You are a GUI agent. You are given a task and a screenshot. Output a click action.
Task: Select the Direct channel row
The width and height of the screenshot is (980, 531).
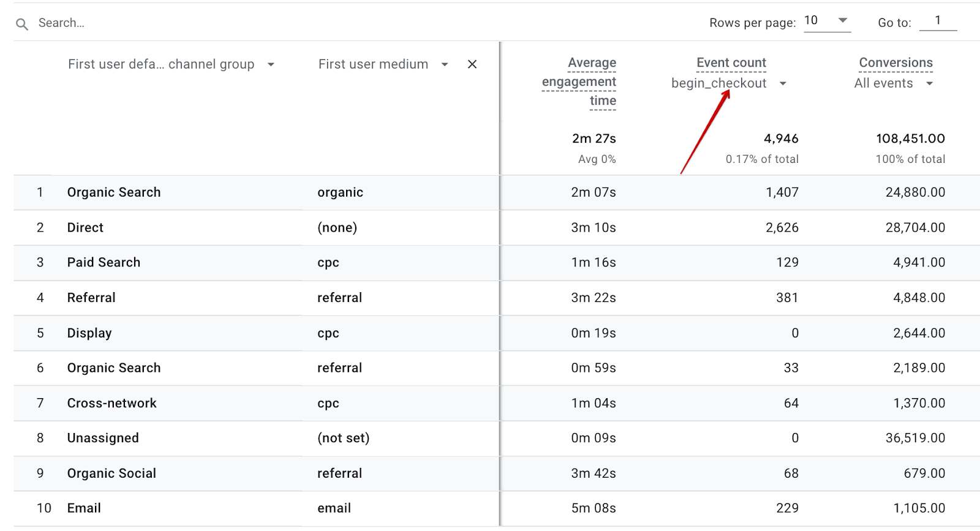coord(85,228)
